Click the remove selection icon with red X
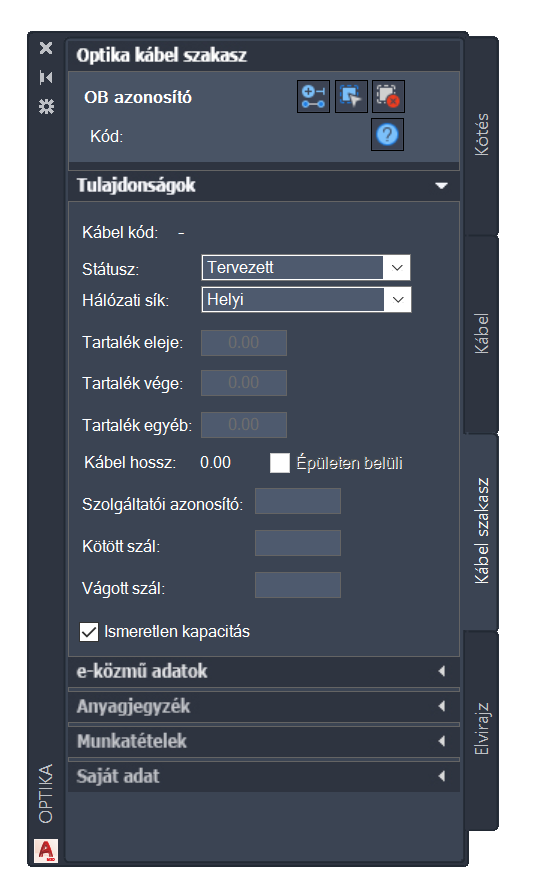 (388, 96)
